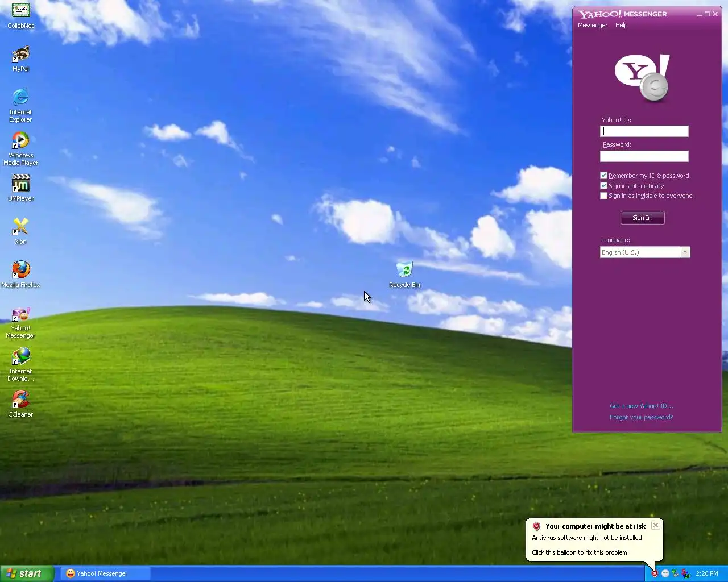Click the tray icon next to the clock
Image resolution: width=728 pixels, height=582 pixels.
click(686, 573)
